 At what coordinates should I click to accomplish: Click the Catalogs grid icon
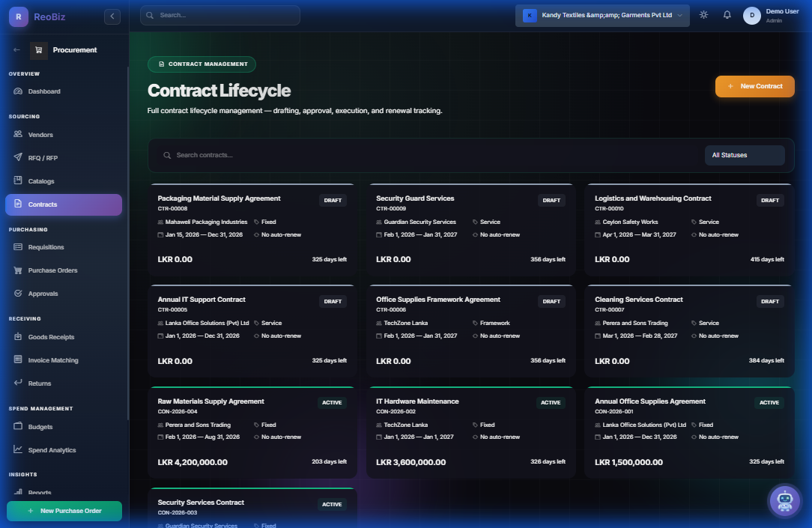click(17, 180)
